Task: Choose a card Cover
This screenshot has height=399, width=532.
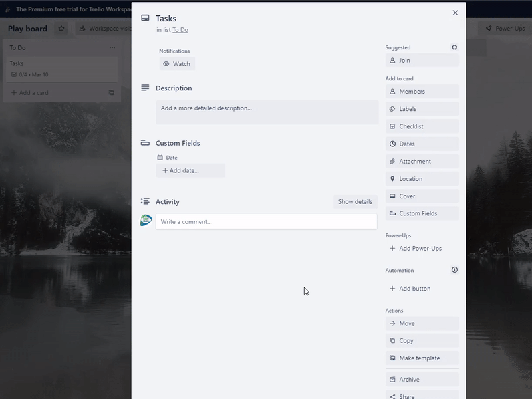Action: point(422,196)
